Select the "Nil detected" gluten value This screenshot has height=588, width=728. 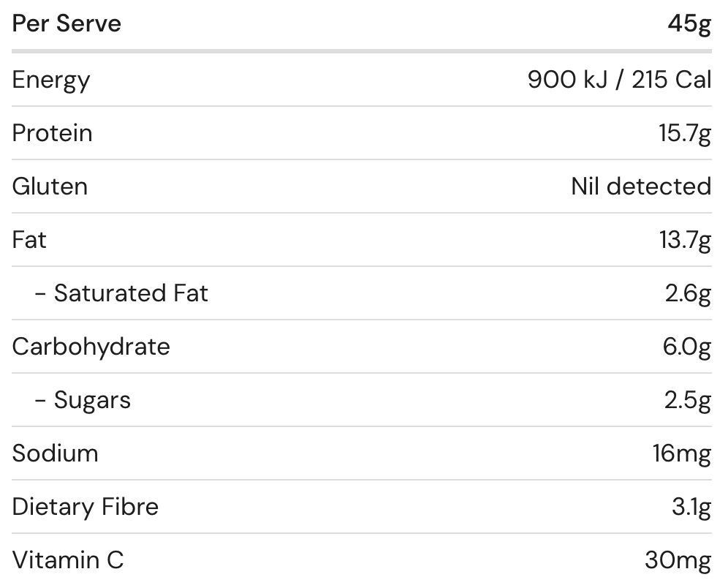tap(641, 186)
